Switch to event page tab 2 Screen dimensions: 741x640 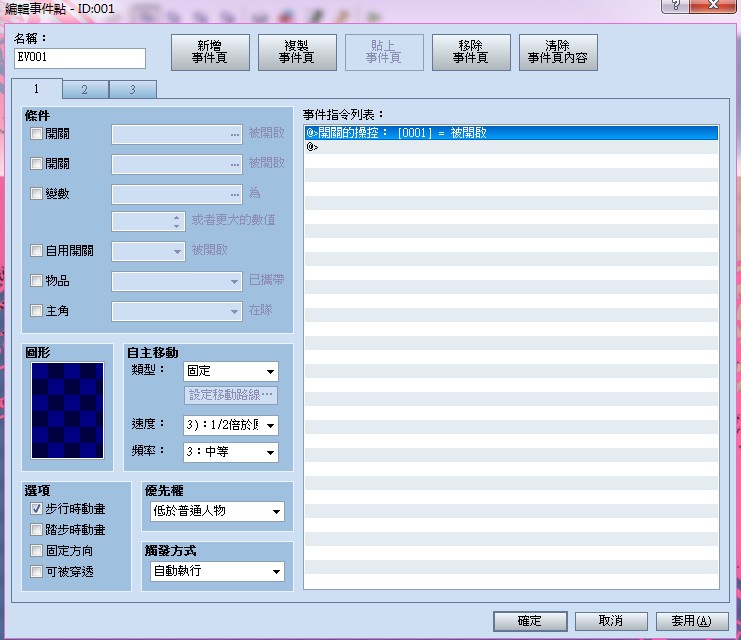click(x=85, y=89)
